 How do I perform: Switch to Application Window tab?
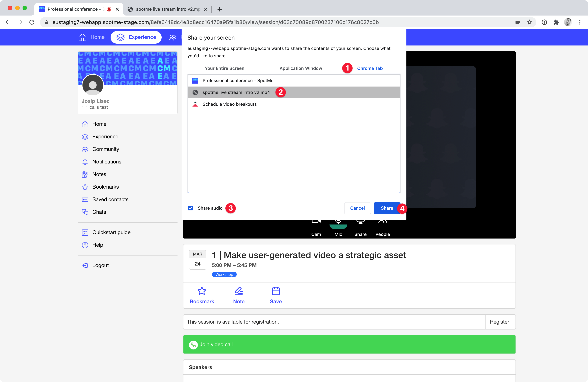tap(301, 68)
